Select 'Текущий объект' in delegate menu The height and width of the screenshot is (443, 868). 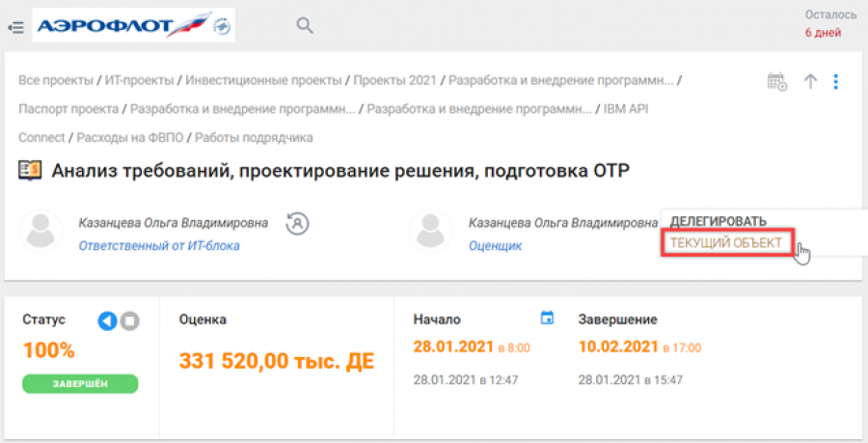pos(726,243)
